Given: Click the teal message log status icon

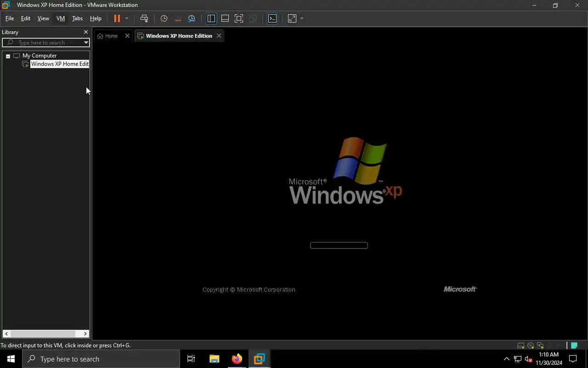Looking at the screenshot, I should point(574,345).
